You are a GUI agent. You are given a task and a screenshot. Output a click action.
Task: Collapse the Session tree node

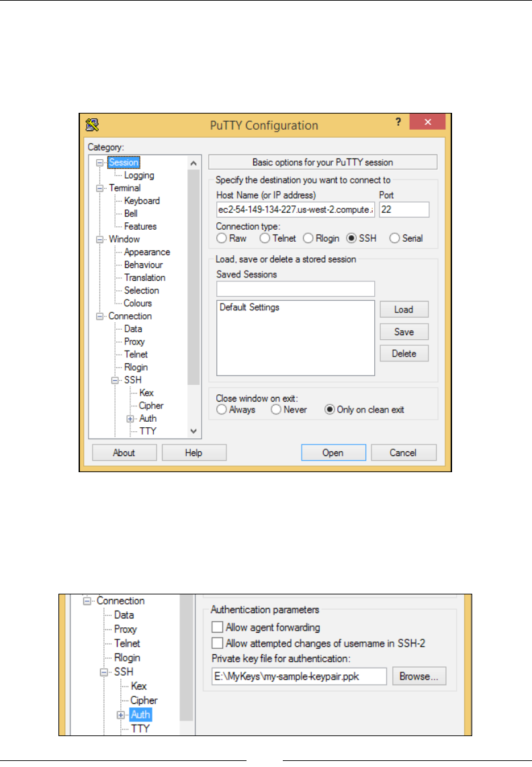click(x=100, y=163)
